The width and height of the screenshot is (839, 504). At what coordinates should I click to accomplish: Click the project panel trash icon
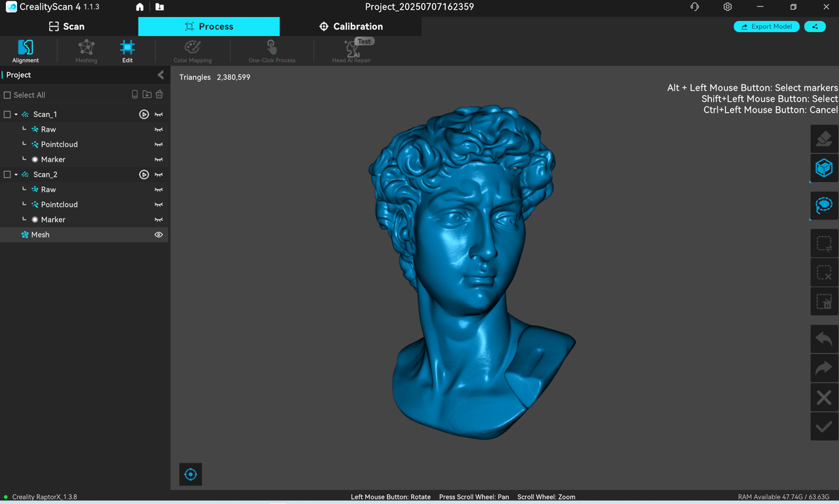tap(159, 94)
